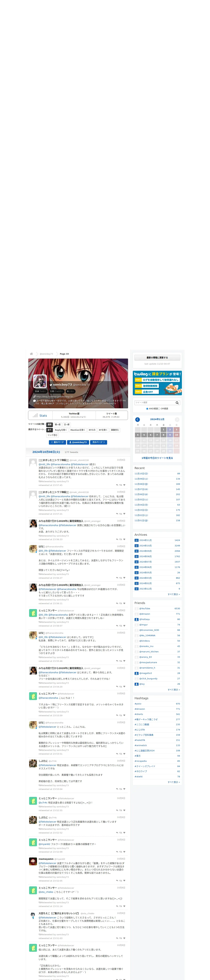Image resolution: width=210 pixels, height=980 pixels.
Task: Set sort order to 朝→夜
Action: point(58,425)
